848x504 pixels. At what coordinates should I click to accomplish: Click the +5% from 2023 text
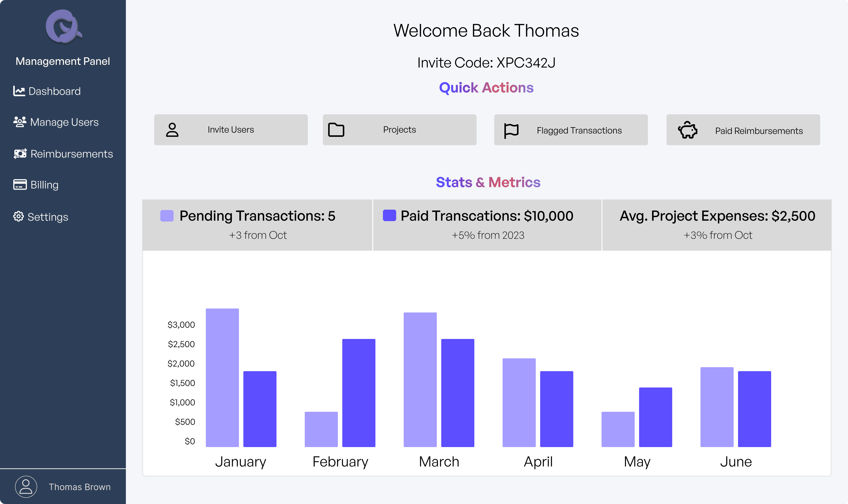488,235
